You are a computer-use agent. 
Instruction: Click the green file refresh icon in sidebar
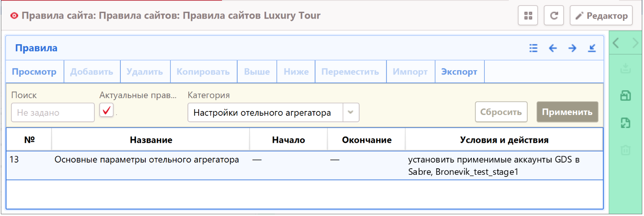click(625, 123)
